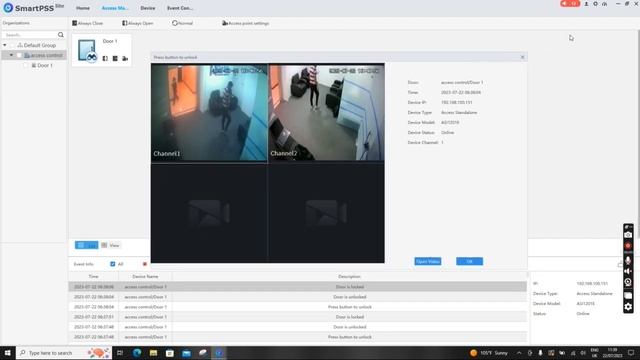Click the Time column header
Screen dimensions: 640x360
point(93,277)
